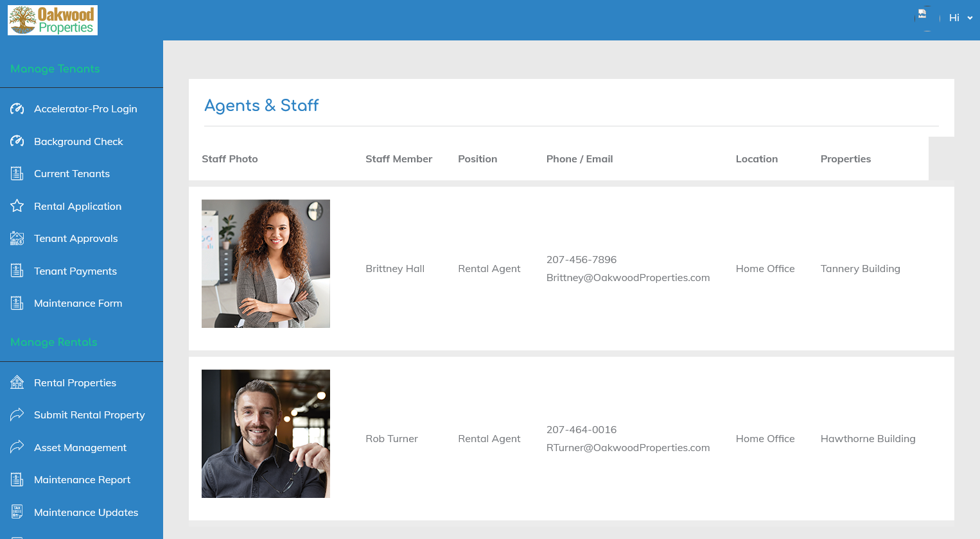Click the Hi greeting text in header

click(x=954, y=18)
